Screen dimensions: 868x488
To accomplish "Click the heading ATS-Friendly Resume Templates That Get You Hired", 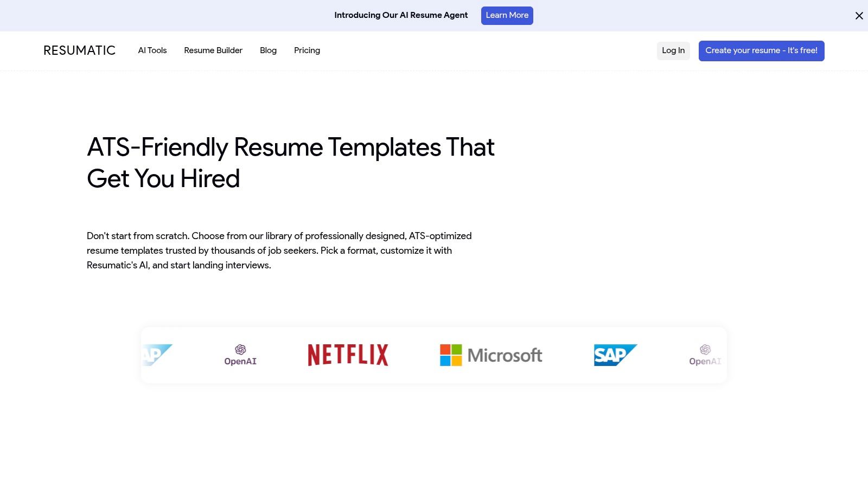I will (x=291, y=163).
